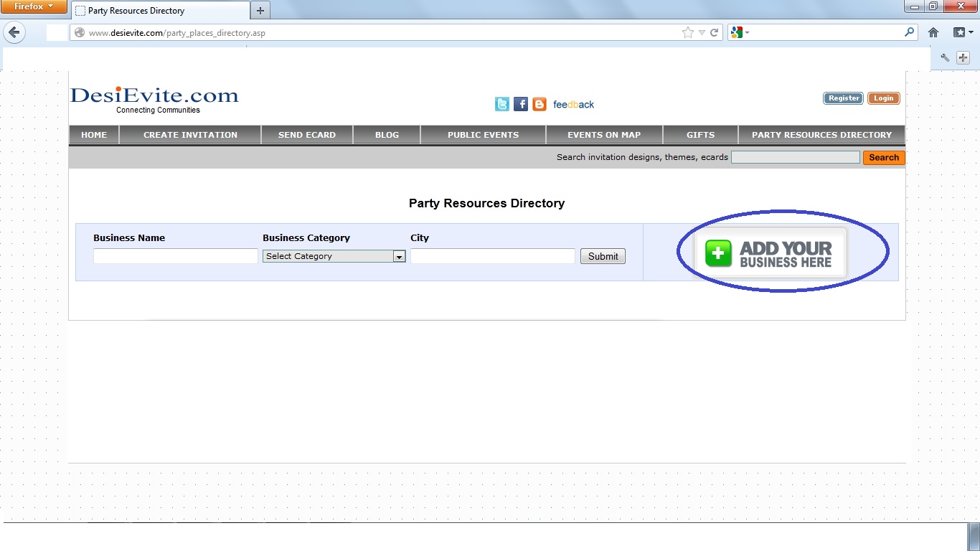Click the orange Search button
The height and width of the screenshot is (551, 980).
coord(884,158)
